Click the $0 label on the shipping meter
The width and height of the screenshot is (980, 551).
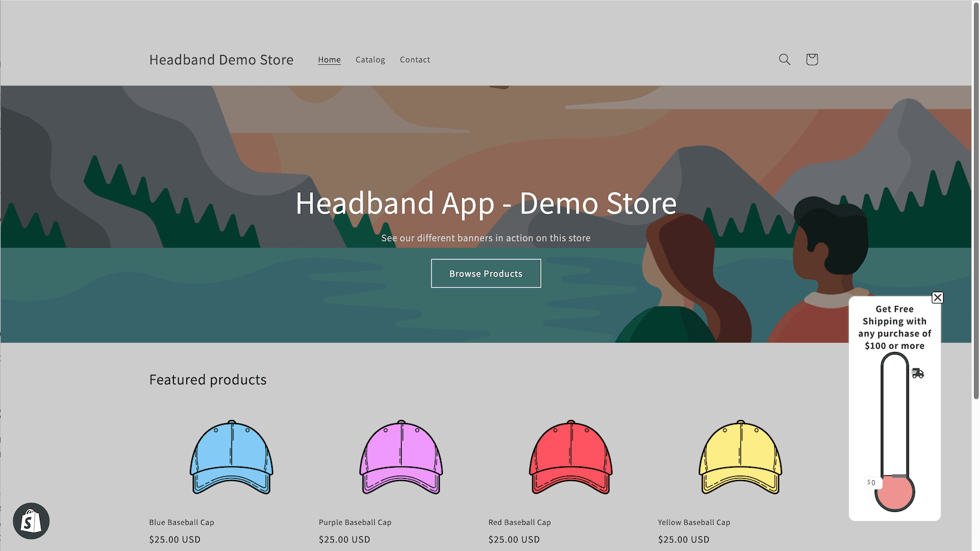click(871, 482)
